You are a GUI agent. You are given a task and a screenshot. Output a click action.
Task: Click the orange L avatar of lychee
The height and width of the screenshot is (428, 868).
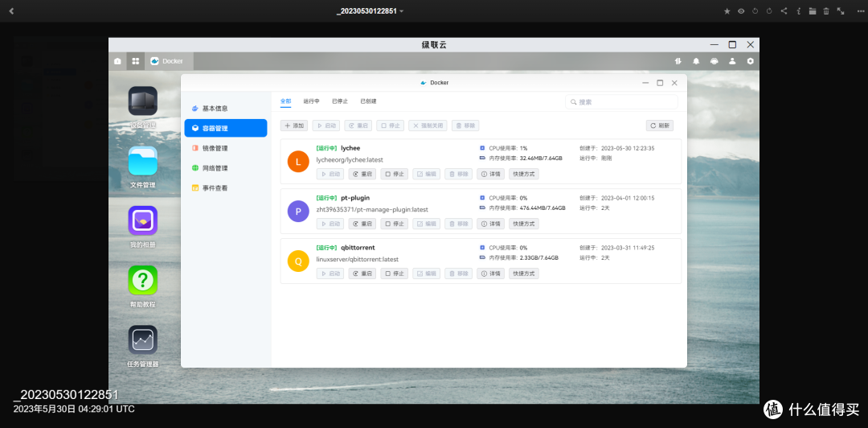click(x=298, y=162)
